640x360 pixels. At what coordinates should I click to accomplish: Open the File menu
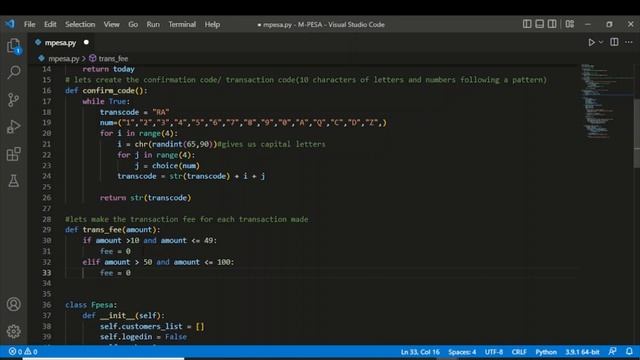click(x=29, y=24)
